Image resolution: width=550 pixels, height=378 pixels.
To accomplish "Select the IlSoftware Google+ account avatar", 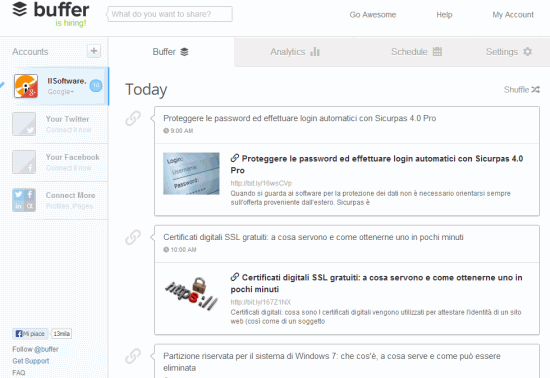I will point(26,86).
